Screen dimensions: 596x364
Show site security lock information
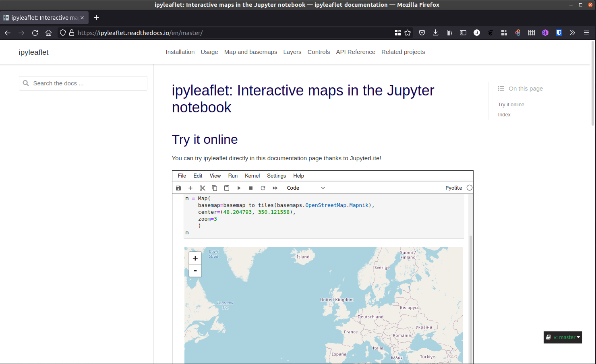[72, 33]
